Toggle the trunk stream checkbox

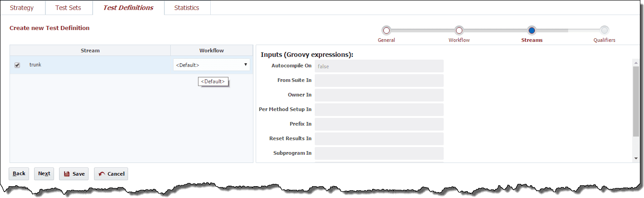click(17, 65)
